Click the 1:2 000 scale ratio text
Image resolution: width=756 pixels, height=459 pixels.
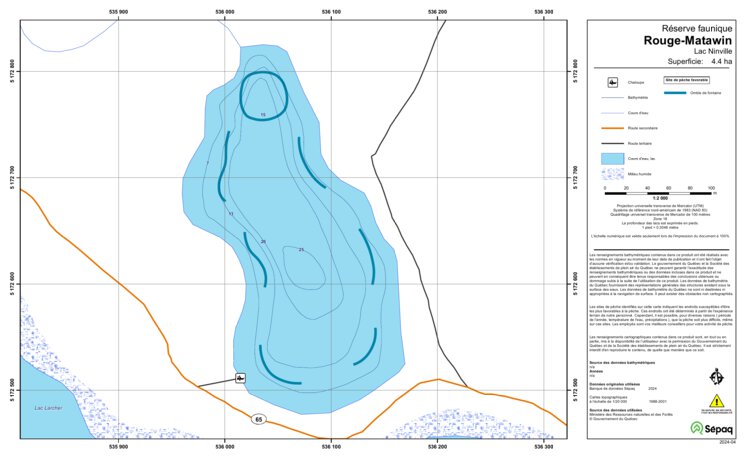[x=660, y=198]
